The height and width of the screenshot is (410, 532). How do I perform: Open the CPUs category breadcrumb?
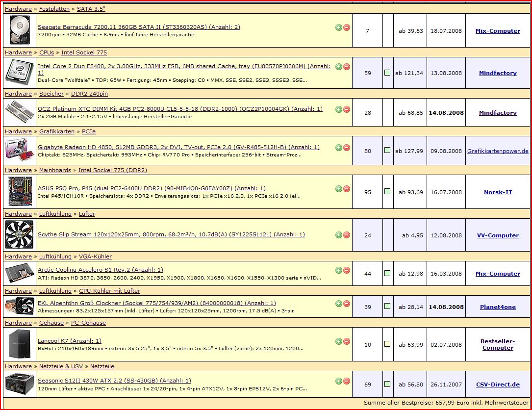pyautogui.click(x=47, y=52)
